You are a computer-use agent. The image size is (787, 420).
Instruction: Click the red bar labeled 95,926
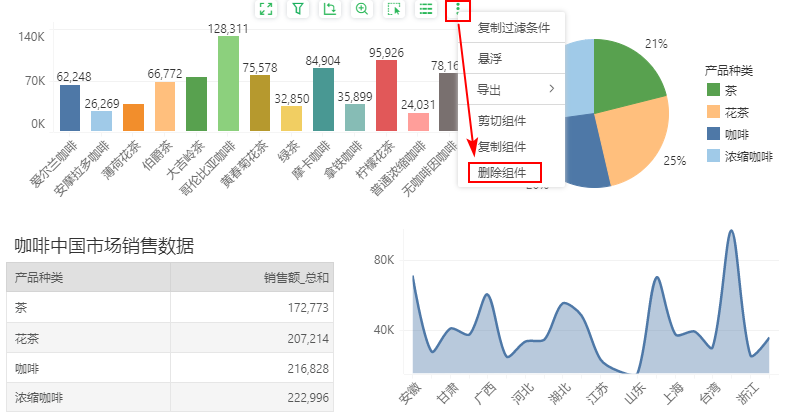[386, 96]
